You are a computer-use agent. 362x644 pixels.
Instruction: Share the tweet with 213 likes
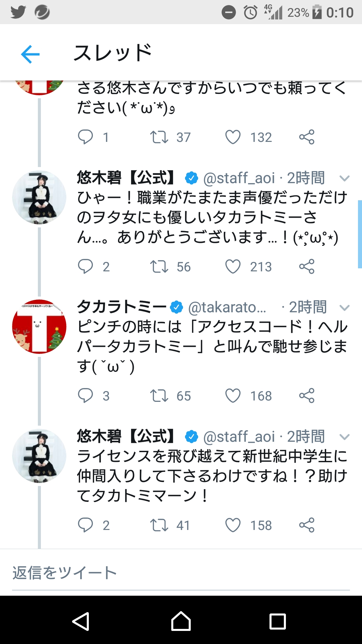pyautogui.click(x=307, y=267)
